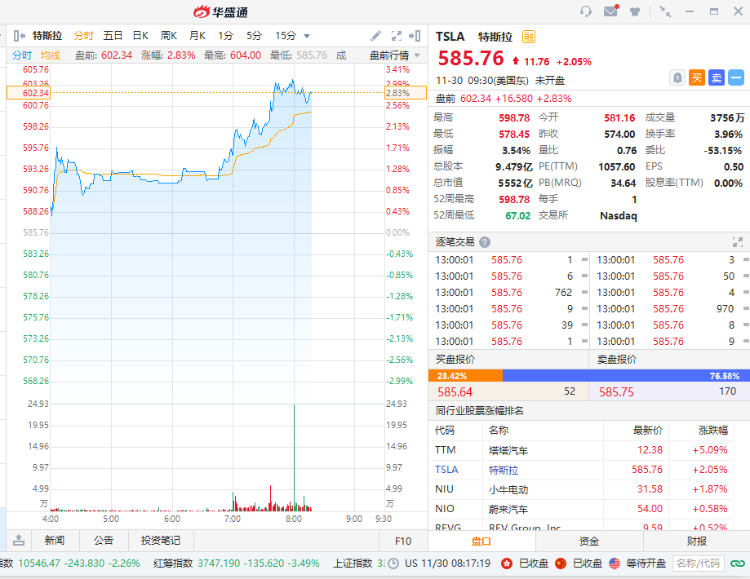Click the China market flag icon
This screenshot has width=750, height=579.
pos(561,563)
